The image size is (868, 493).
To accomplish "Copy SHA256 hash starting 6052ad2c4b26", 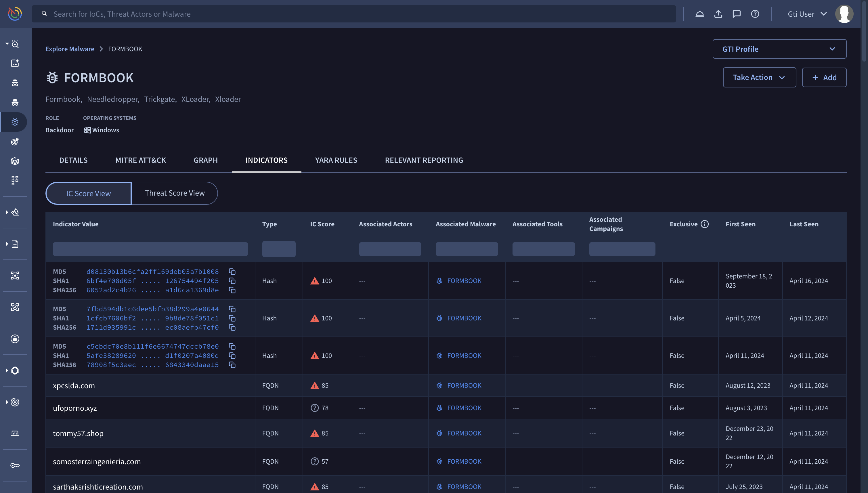I will tap(232, 290).
